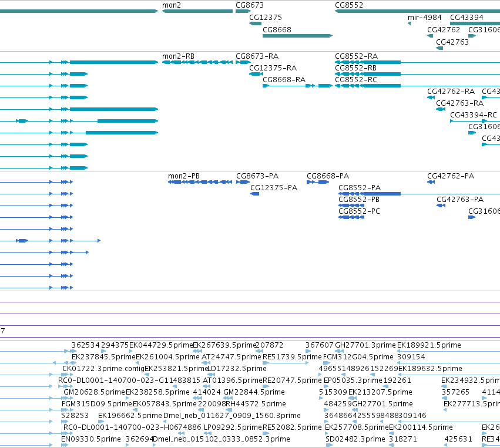Select EST 367607

(x=320, y=345)
